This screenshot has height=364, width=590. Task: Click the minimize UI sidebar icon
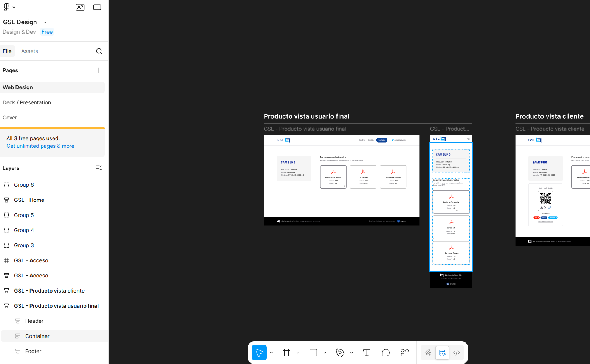[x=97, y=7]
